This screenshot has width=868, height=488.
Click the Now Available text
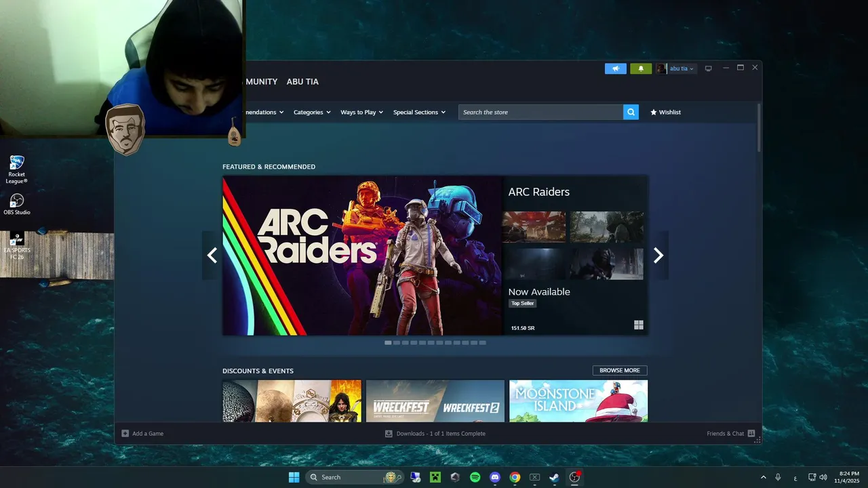click(x=539, y=292)
